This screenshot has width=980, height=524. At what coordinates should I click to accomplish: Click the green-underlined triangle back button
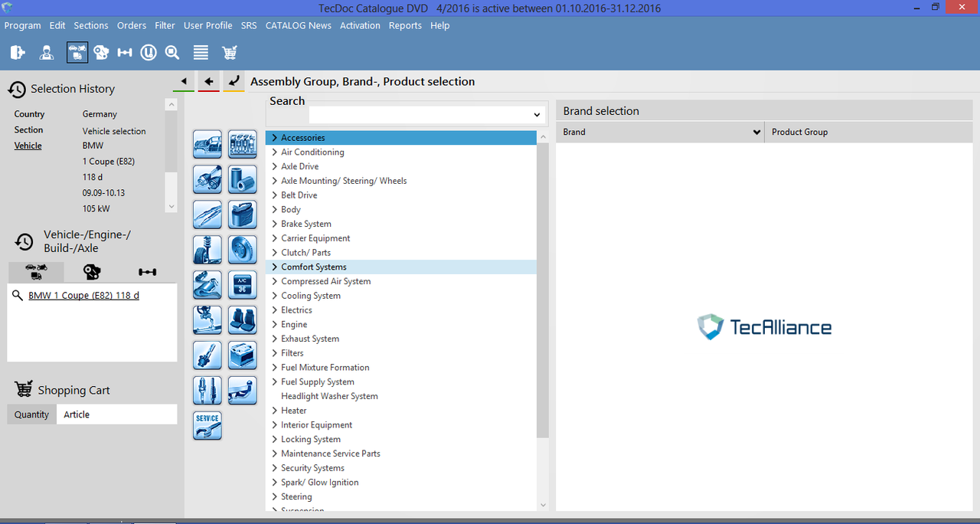pyautogui.click(x=184, y=81)
